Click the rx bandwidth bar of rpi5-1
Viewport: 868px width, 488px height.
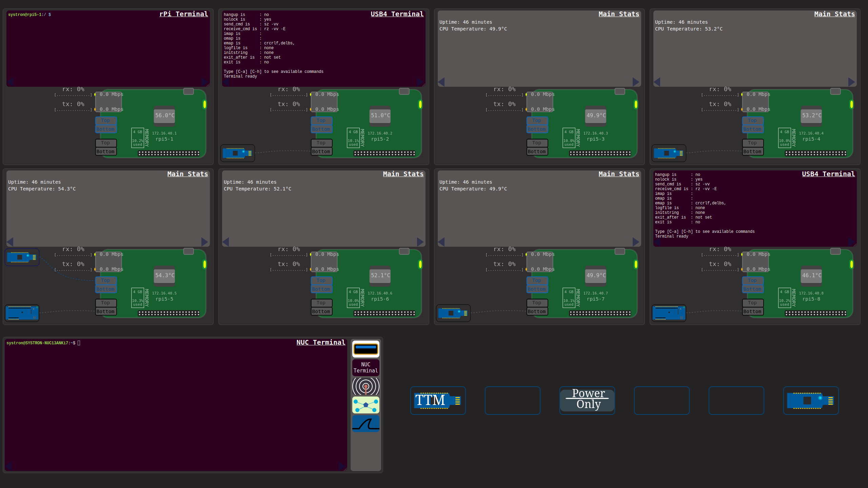[x=73, y=95]
